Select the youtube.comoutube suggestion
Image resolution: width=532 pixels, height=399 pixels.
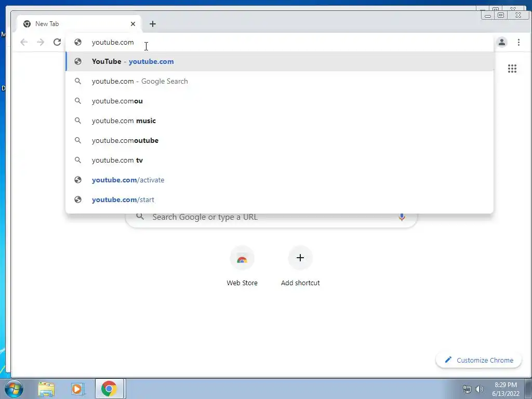click(280, 140)
